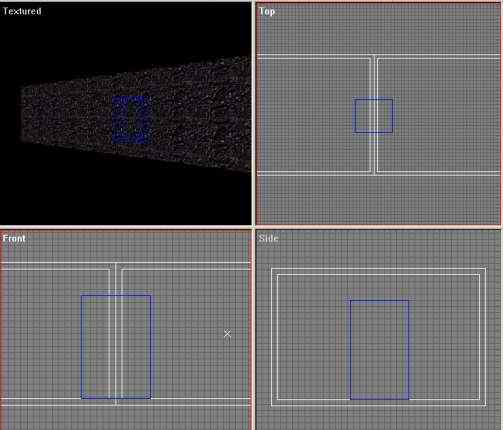This screenshot has width=503, height=430.
Task: Open the Front viewport label menu
Action: tap(14, 238)
